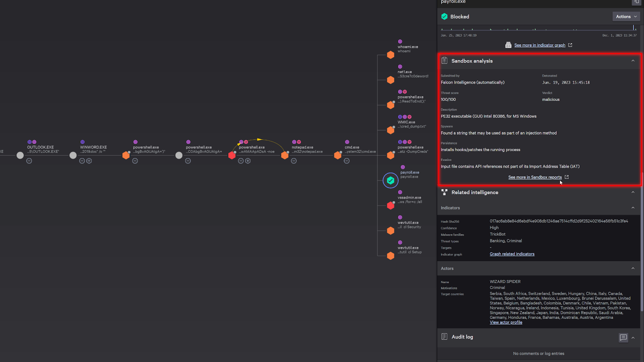Collapse the Actors subsection
The width and height of the screenshot is (644, 362).
point(633,268)
